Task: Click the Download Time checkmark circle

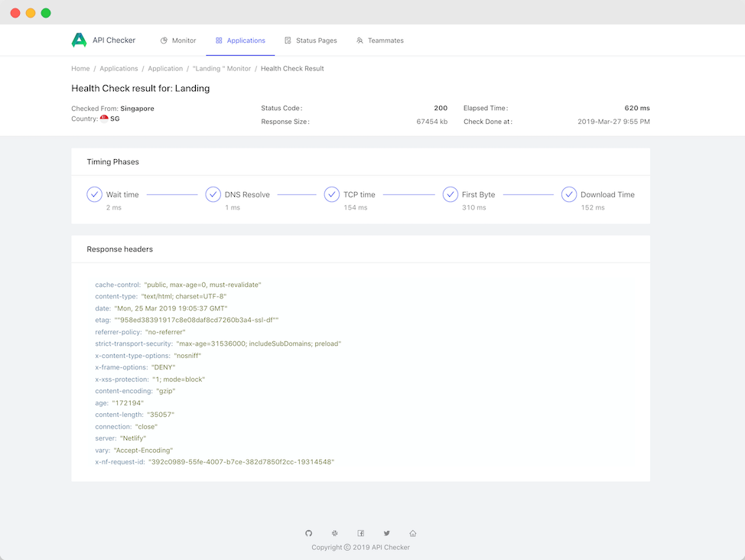Action: click(x=569, y=194)
